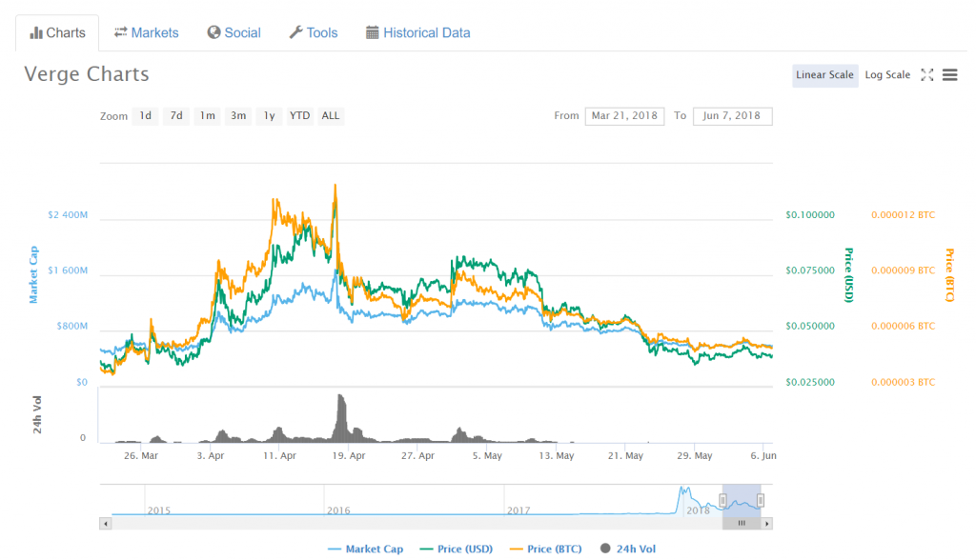Click the $0.100000 price axis label
Viewport: 976px width, 560px height.
pyautogui.click(x=810, y=214)
